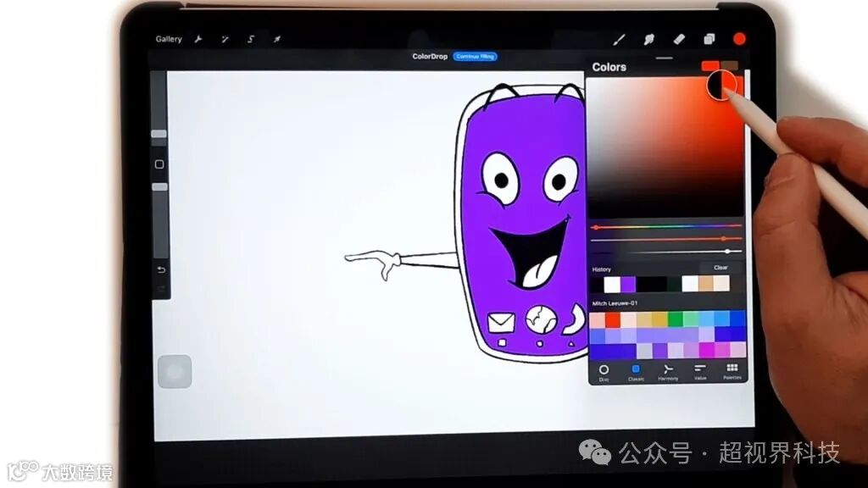Switch to the Value color tab
The height and width of the screenshot is (488, 868).
(x=700, y=372)
